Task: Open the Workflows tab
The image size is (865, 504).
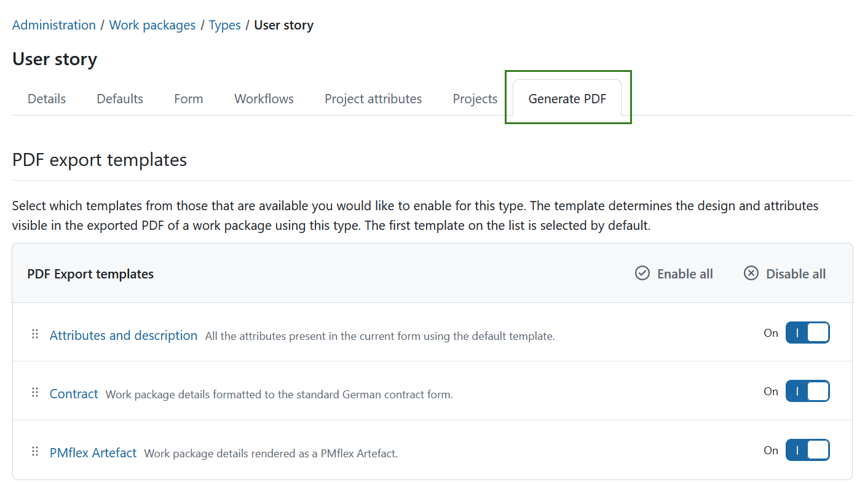Action: tap(264, 99)
